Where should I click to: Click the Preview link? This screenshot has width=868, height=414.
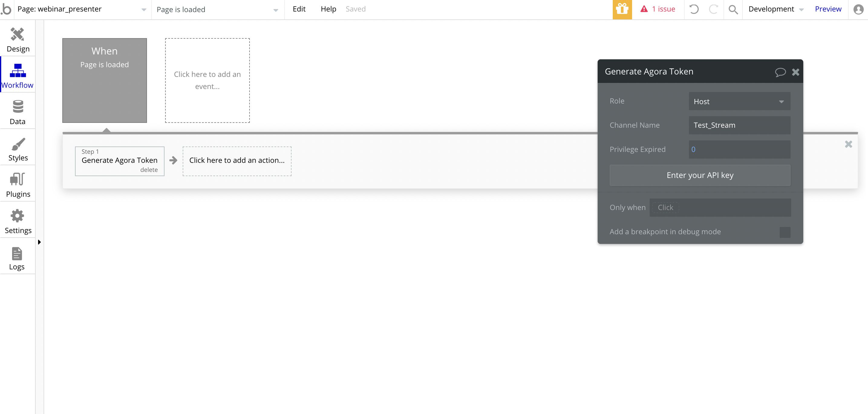[x=828, y=9]
